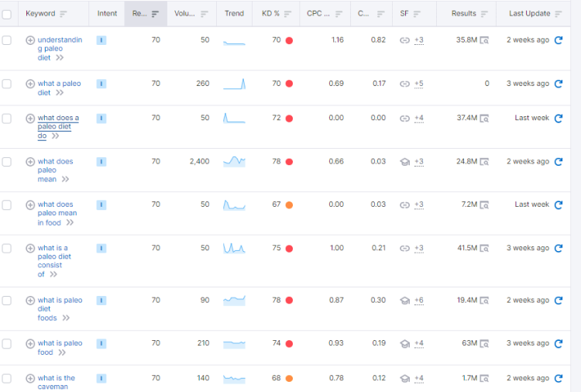The width and height of the screenshot is (581, 392).
Task: Sort by KD % column header
Action: 277,14
